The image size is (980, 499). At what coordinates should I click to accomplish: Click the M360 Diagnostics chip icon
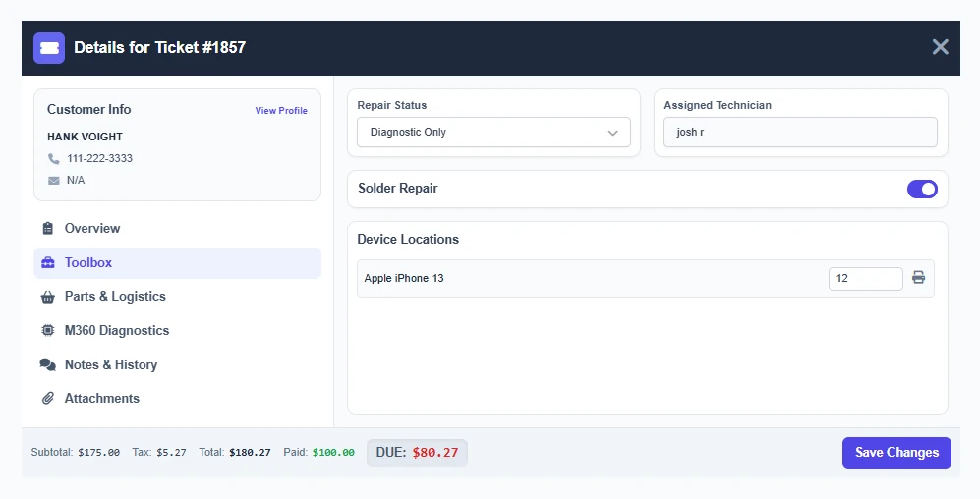tap(48, 330)
